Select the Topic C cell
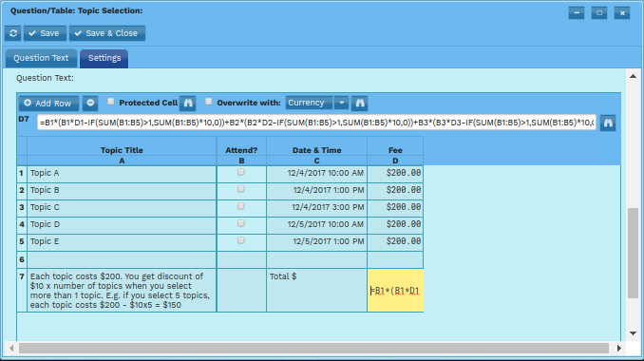Image resolution: width=644 pixels, height=361 pixels. [122, 208]
